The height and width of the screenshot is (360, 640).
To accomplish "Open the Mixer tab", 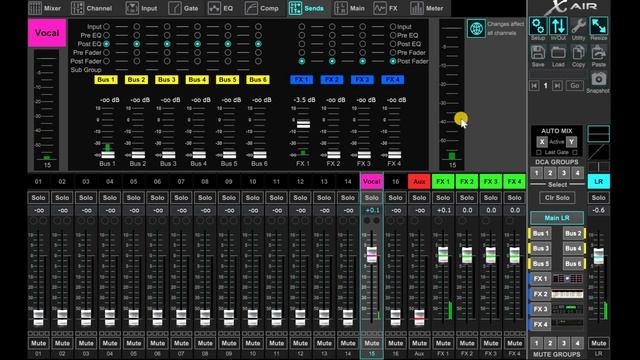I will pyautogui.click(x=45, y=8).
